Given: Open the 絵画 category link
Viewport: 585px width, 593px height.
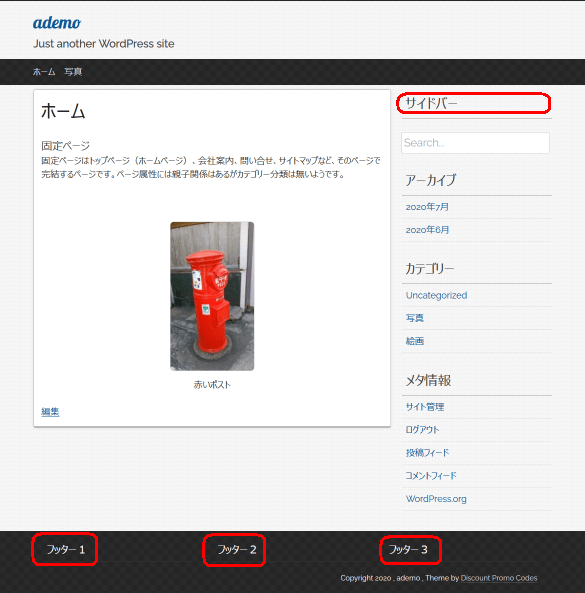Looking at the screenshot, I should click(x=414, y=341).
